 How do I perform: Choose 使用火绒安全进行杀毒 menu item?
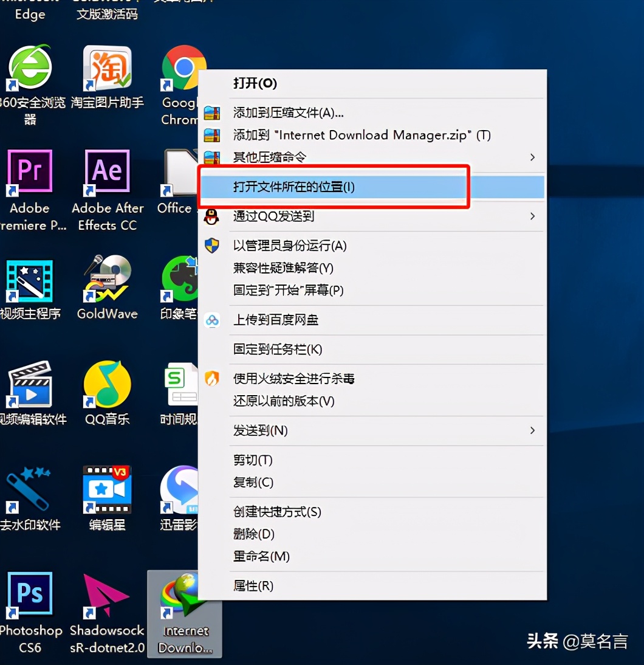pos(293,378)
